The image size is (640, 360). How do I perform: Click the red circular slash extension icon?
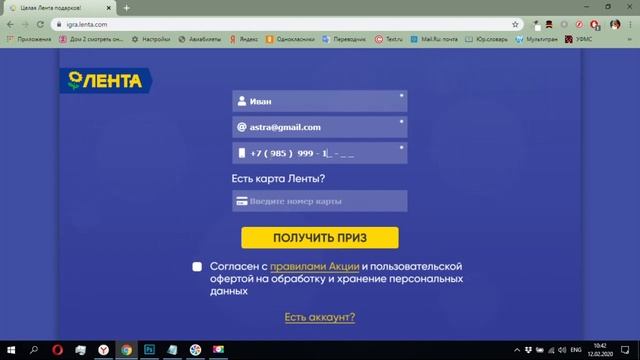pos(579,24)
